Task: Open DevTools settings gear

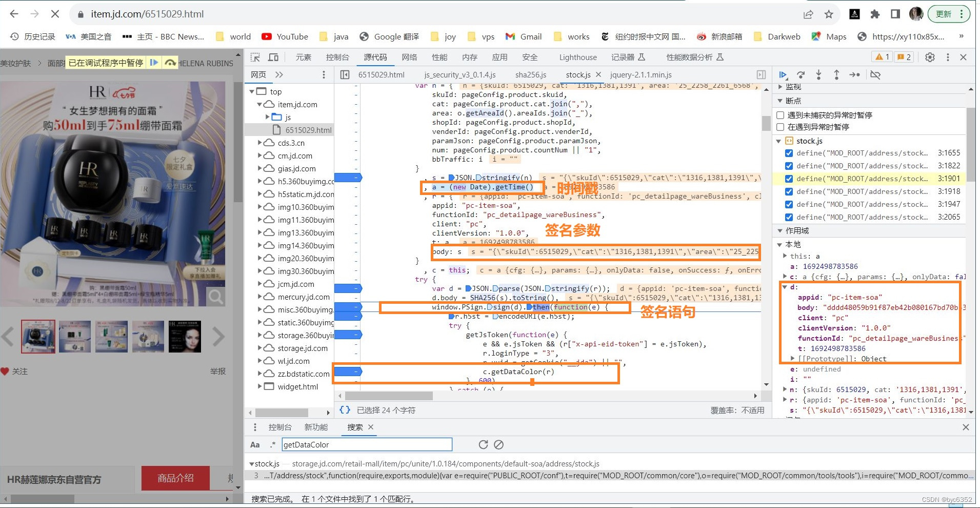Action: (x=930, y=57)
